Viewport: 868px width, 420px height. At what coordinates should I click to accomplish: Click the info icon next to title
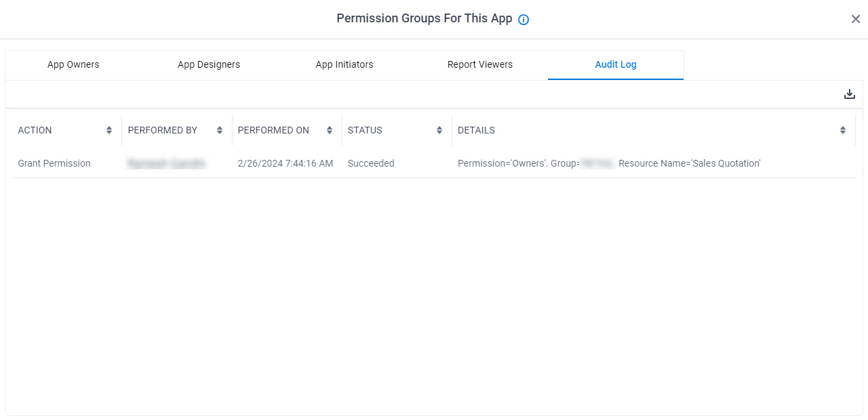[x=524, y=20]
